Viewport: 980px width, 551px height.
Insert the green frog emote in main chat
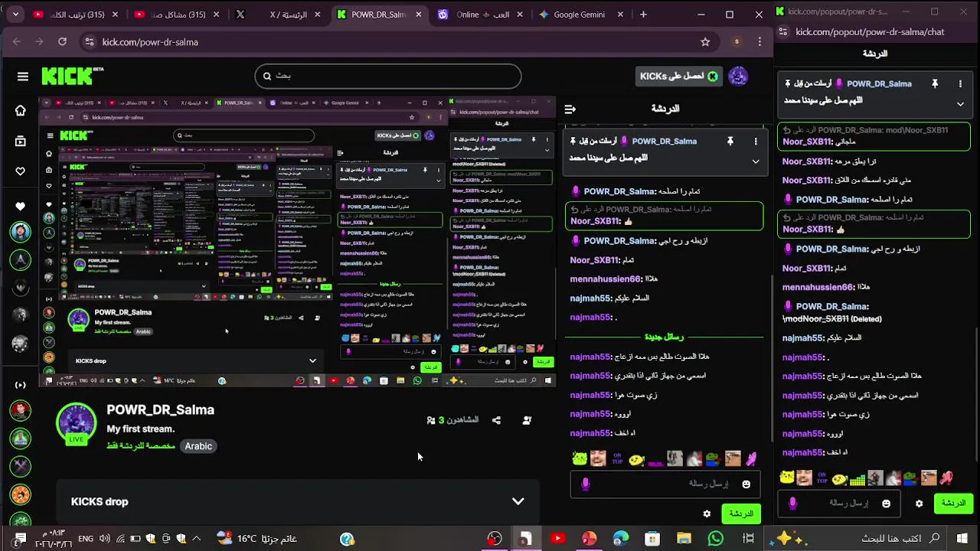[x=713, y=458]
